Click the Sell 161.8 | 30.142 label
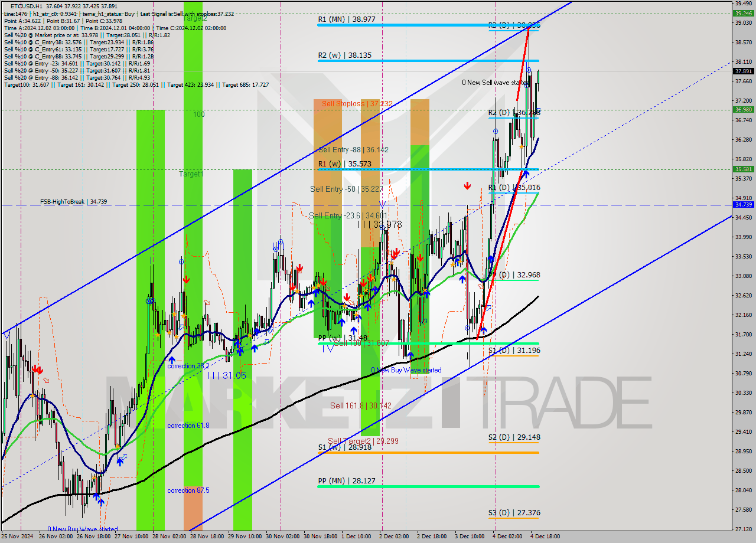The image size is (756, 543). [x=361, y=405]
